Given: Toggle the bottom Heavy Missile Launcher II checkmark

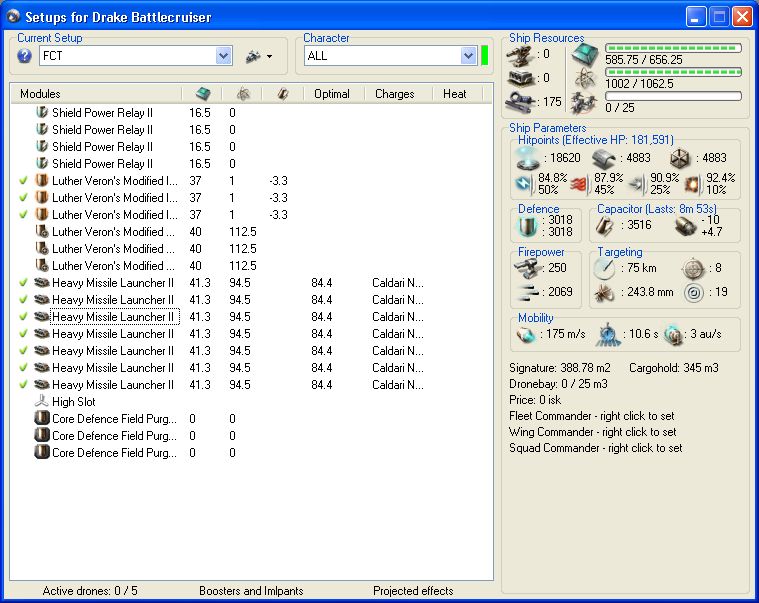Looking at the screenshot, I should [23, 385].
